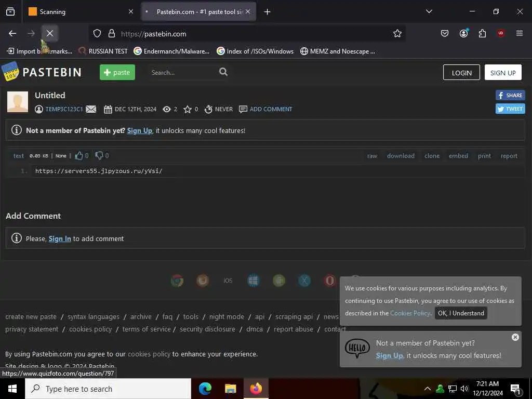Open the Pocket save icon
This screenshot has width=532, height=399.
[x=445, y=33]
